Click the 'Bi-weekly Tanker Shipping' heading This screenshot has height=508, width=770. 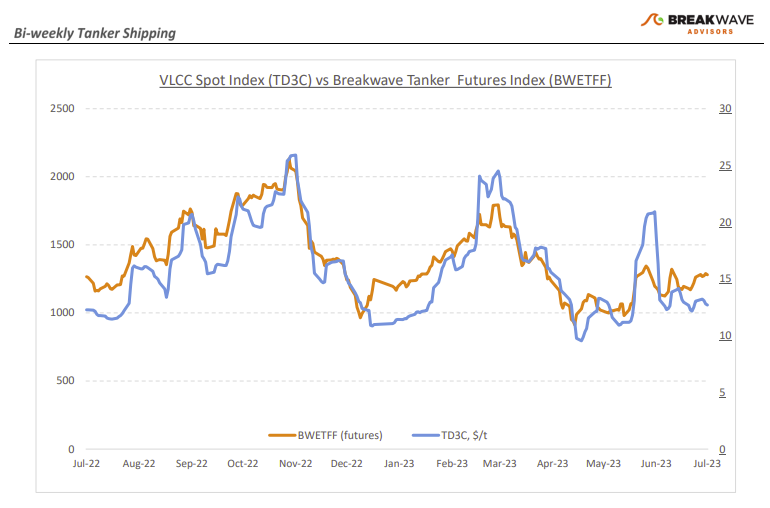tap(95, 33)
